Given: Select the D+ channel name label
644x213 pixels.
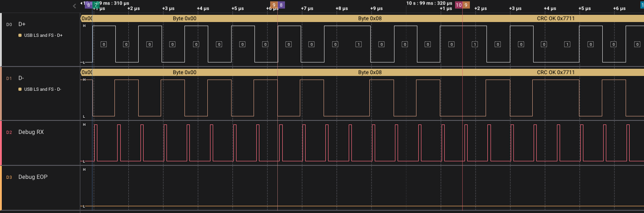Looking at the screenshot, I should click(x=22, y=24).
